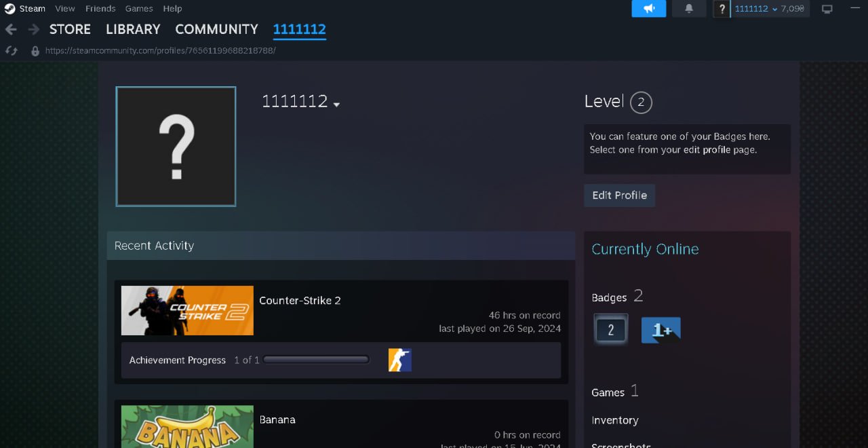868x448 pixels.
Task: Click the '46 hrs on record' text
Action: tap(524, 315)
